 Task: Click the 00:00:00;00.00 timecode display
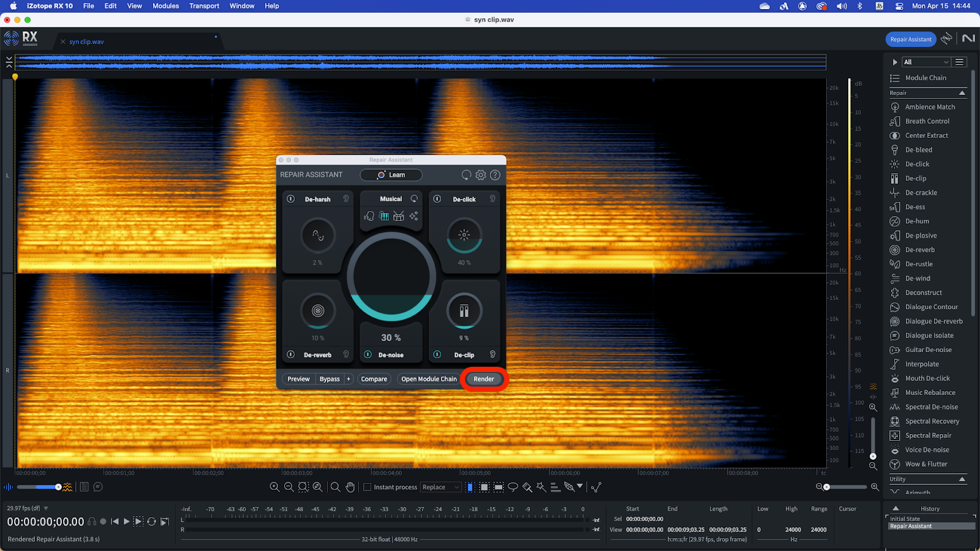click(x=46, y=522)
